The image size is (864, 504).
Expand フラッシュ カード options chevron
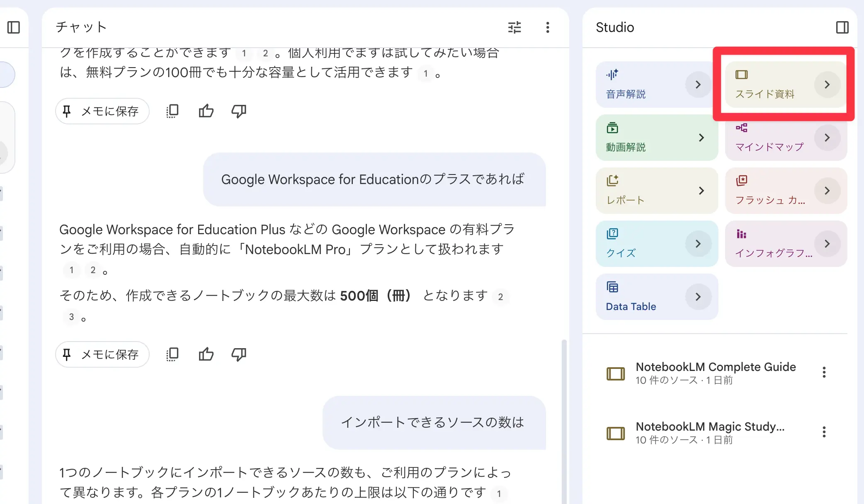point(827,191)
